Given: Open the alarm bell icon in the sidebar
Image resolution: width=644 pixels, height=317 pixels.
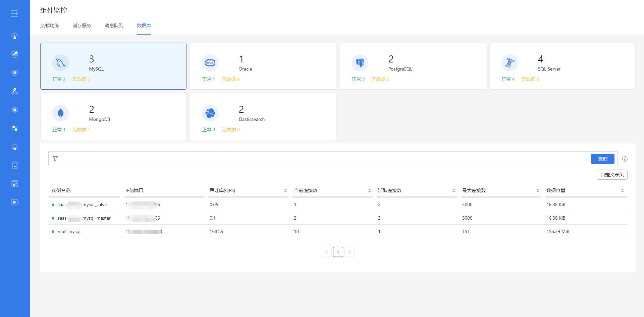Looking at the screenshot, I should (x=15, y=147).
